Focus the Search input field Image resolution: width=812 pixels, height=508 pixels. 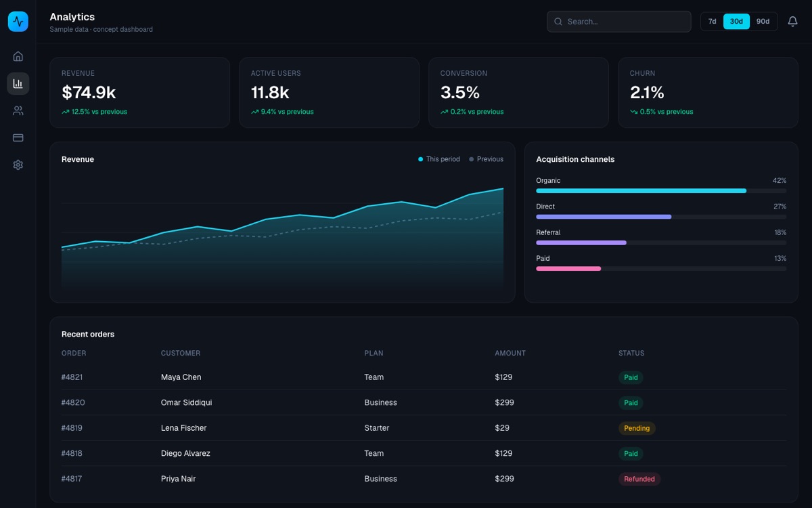pyautogui.click(x=619, y=22)
